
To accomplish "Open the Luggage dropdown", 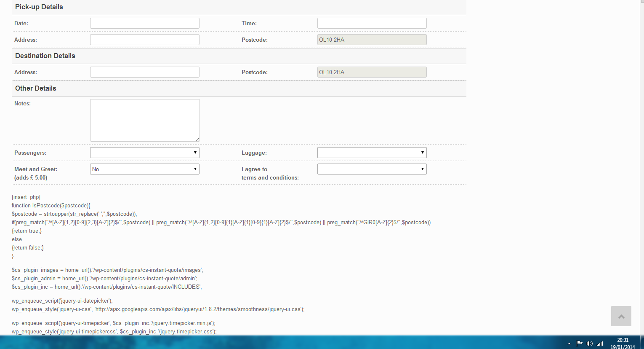I will [372, 153].
